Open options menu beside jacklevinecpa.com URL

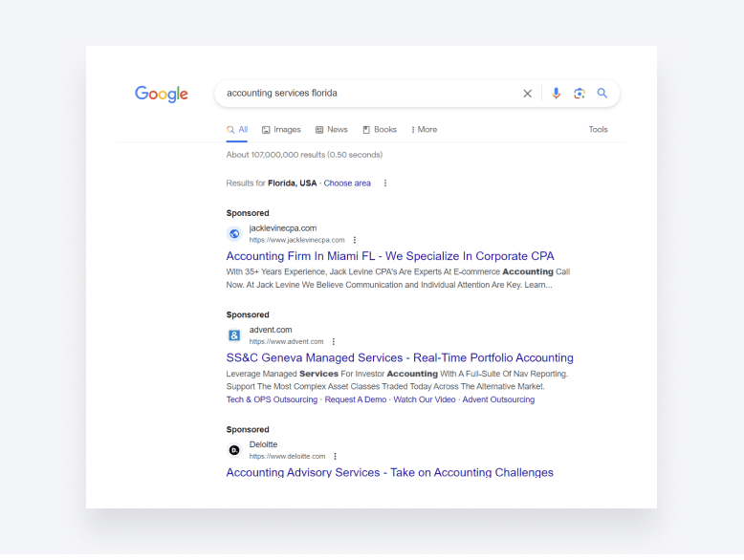(355, 240)
